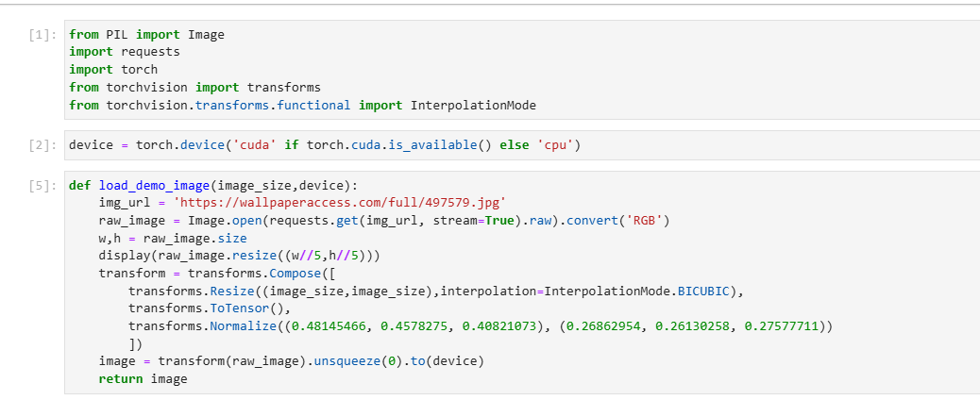
Task: Click the display(raw_image.resize...) line
Action: tap(240, 257)
